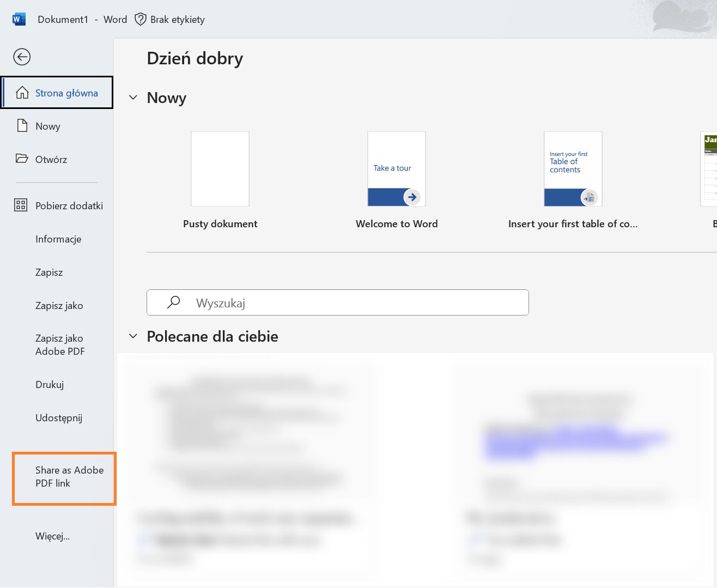Create a Pusty dokument from blank thumbnail

[220, 169]
